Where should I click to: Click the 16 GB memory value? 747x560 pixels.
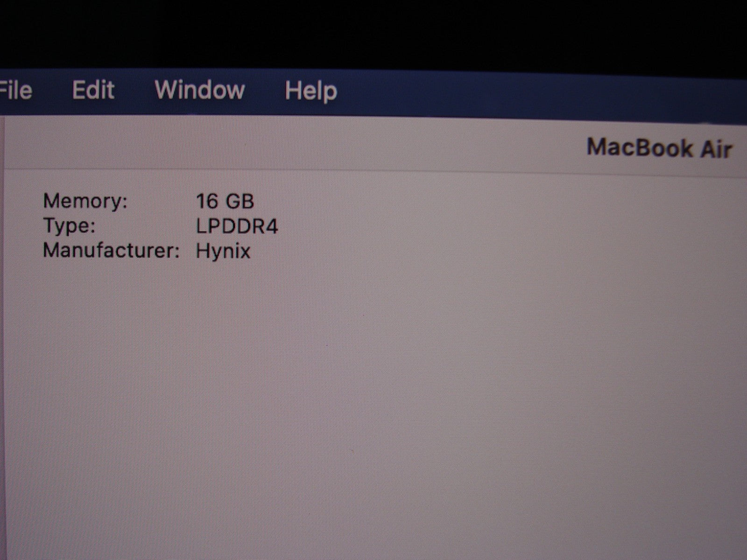225,202
